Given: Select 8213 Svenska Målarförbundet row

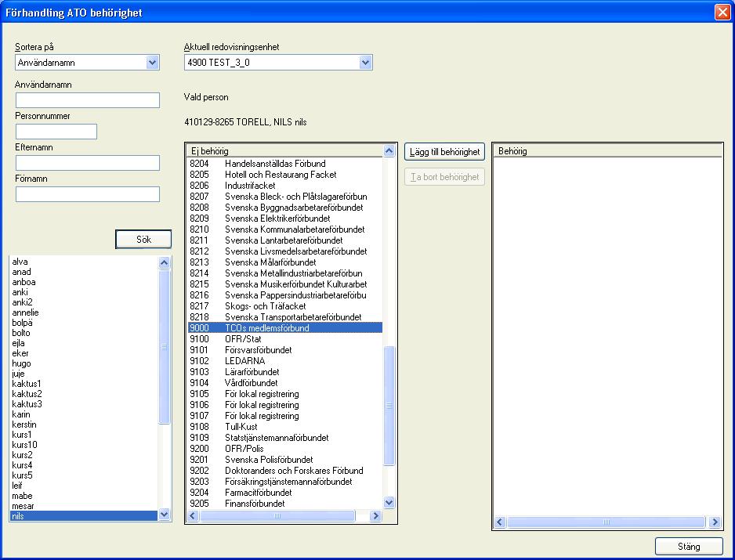Looking at the screenshot, I should coord(285,262).
